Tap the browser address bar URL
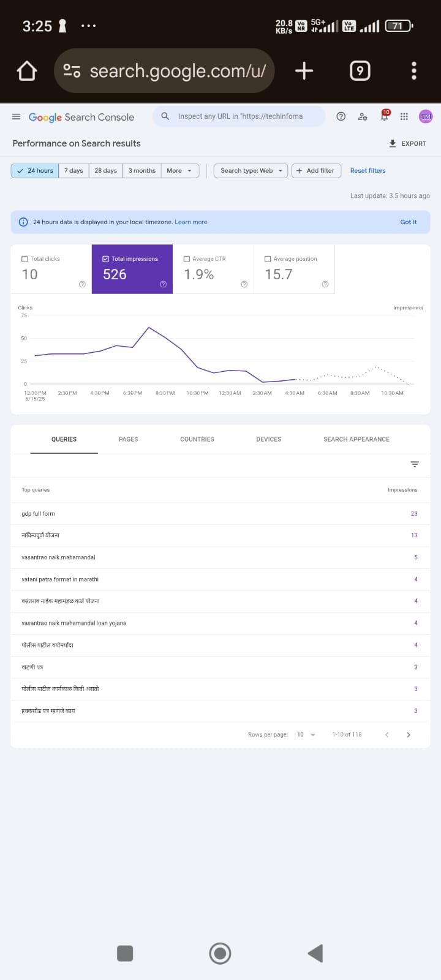Viewport: 441px width, 980px height. click(178, 71)
